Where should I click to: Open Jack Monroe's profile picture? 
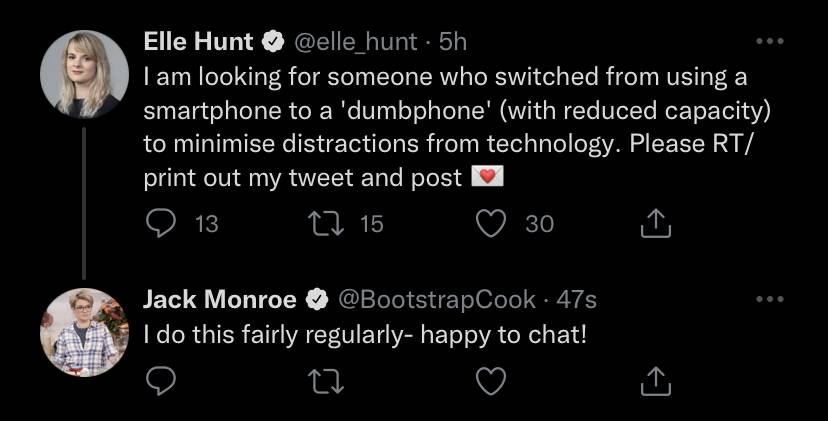(x=84, y=332)
